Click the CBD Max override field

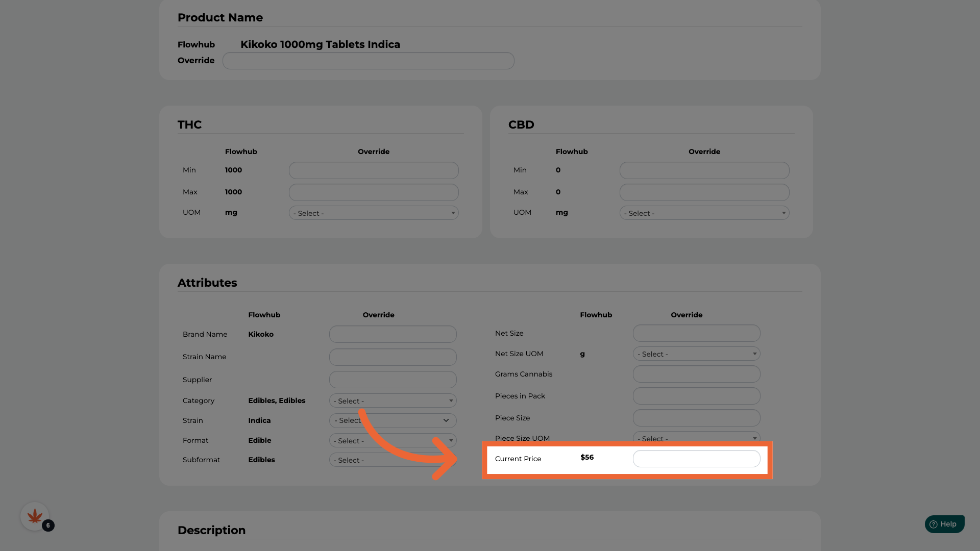[x=704, y=192]
